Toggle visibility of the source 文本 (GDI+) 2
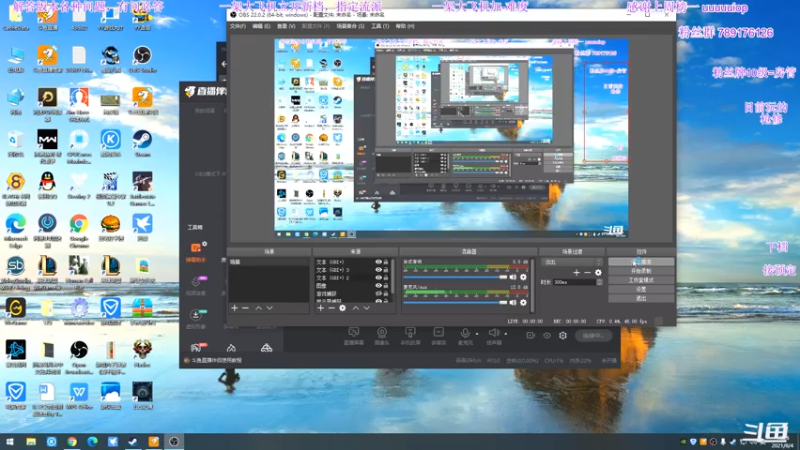The width and height of the screenshot is (800, 450). [379, 278]
